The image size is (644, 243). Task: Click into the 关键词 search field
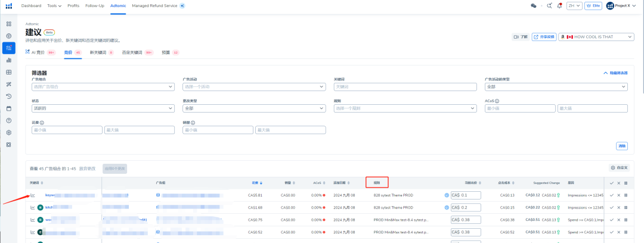click(405, 86)
